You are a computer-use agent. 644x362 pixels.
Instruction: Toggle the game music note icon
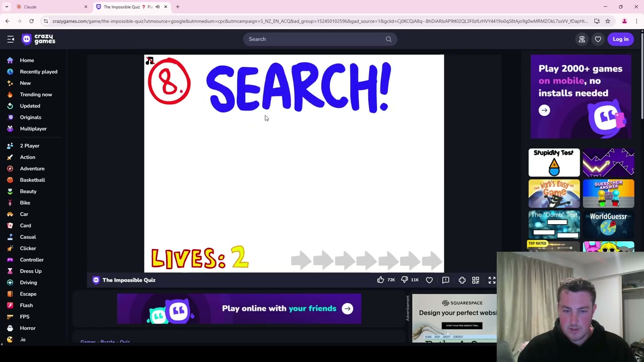coord(149,61)
